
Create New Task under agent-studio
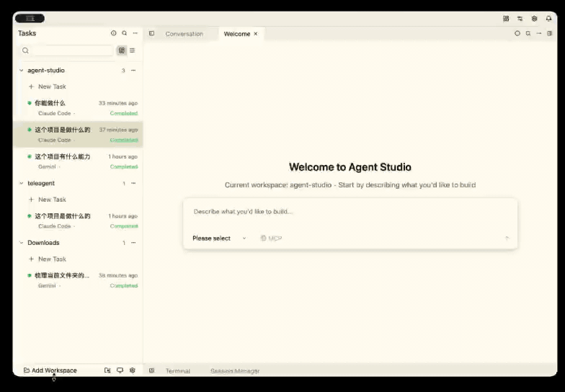tap(48, 86)
